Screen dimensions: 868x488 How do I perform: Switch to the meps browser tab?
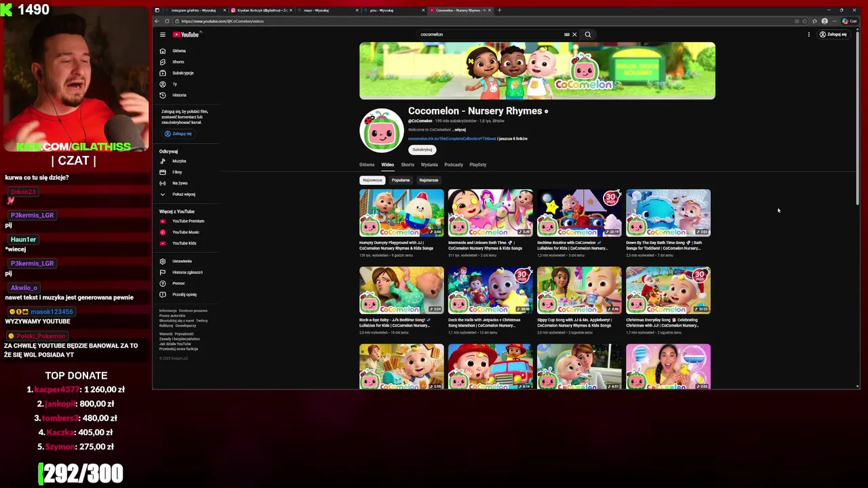click(x=328, y=10)
